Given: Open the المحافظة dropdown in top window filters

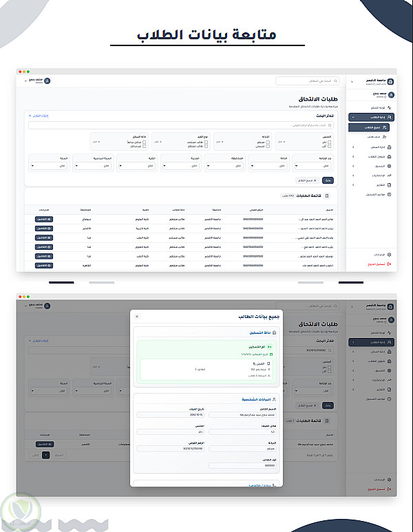Looking at the screenshot, I should tap(225, 166).
